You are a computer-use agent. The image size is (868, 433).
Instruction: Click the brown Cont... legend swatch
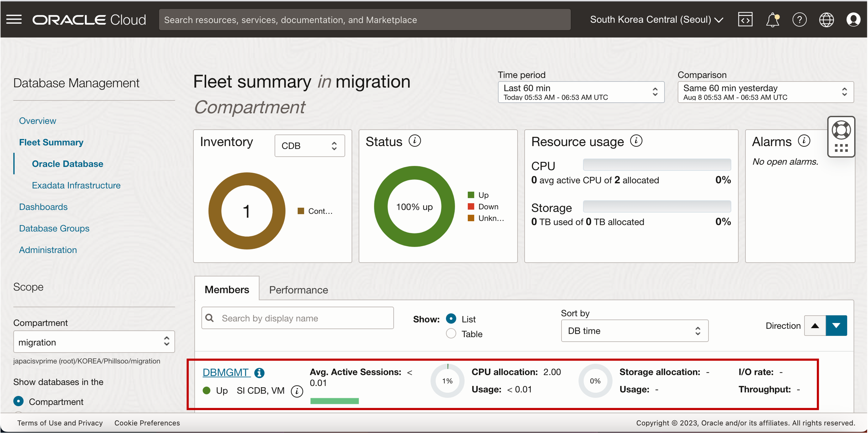click(x=301, y=211)
